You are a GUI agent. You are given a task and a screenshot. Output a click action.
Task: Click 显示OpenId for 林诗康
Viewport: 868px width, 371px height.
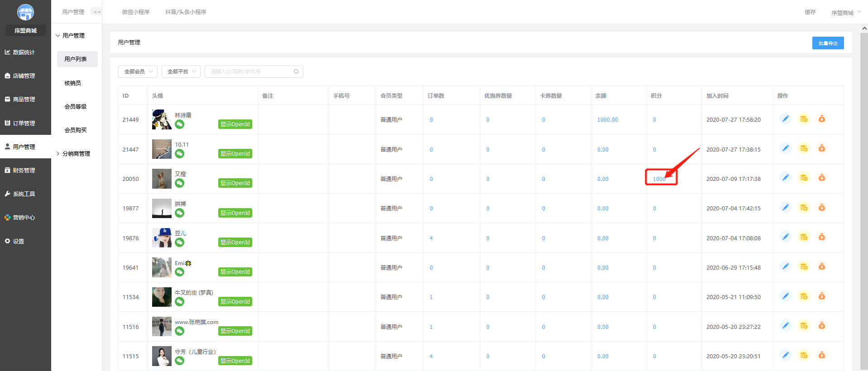[235, 124]
